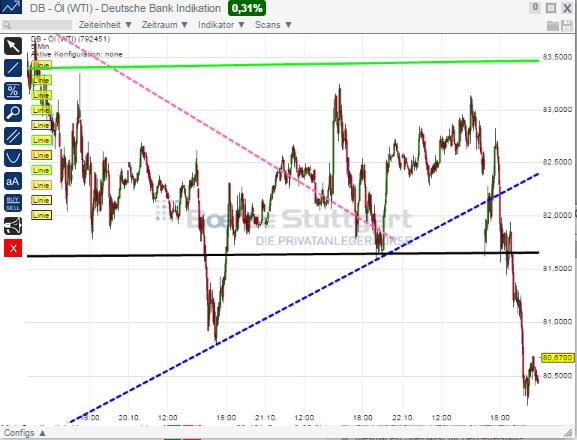Image resolution: width=577 pixels, height=440 pixels.
Task: Click the yellow 80,6700 current price tag
Action: coord(557,357)
